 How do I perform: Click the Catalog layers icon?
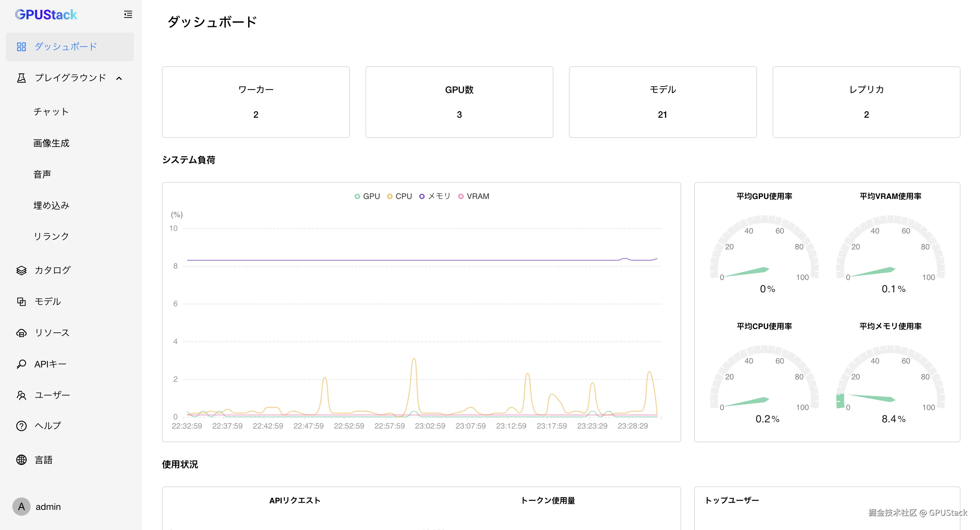[x=21, y=271]
